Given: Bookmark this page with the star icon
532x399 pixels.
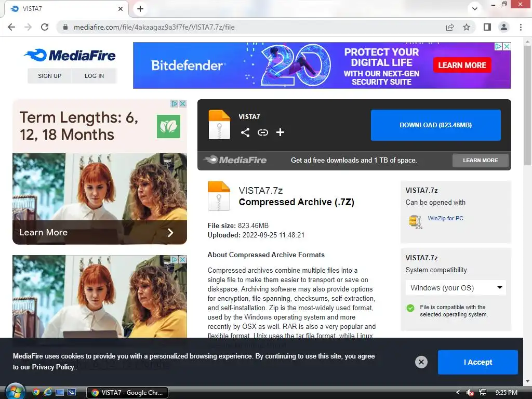Looking at the screenshot, I should click(467, 27).
